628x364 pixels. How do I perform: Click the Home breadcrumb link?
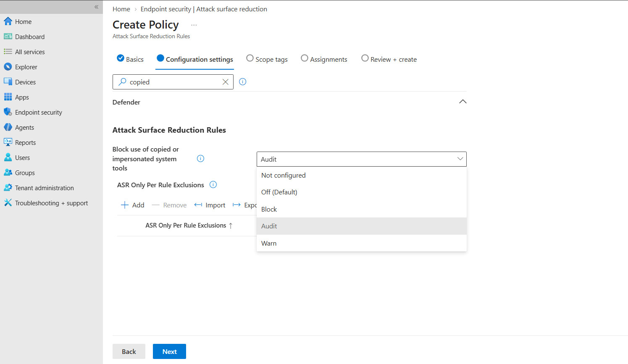point(121,9)
